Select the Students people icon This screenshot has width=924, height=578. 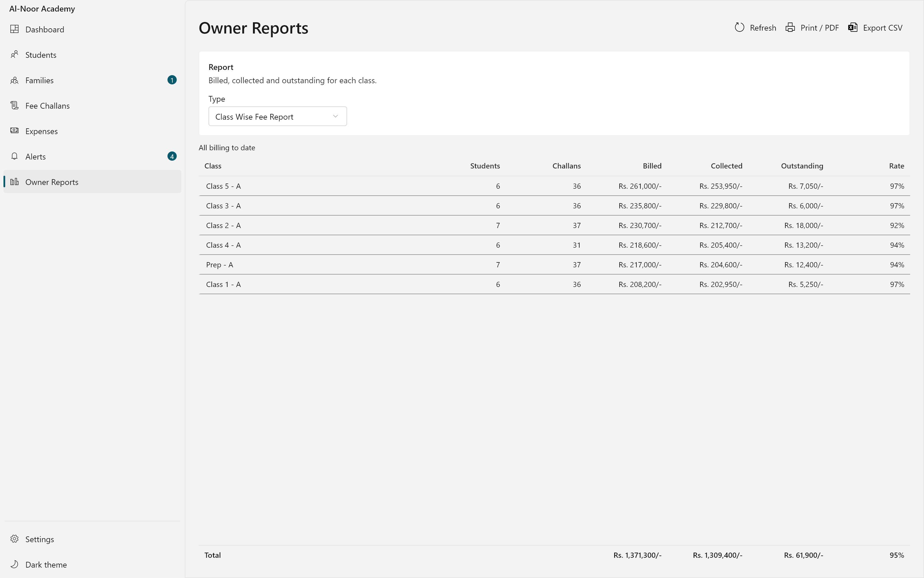(x=14, y=55)
